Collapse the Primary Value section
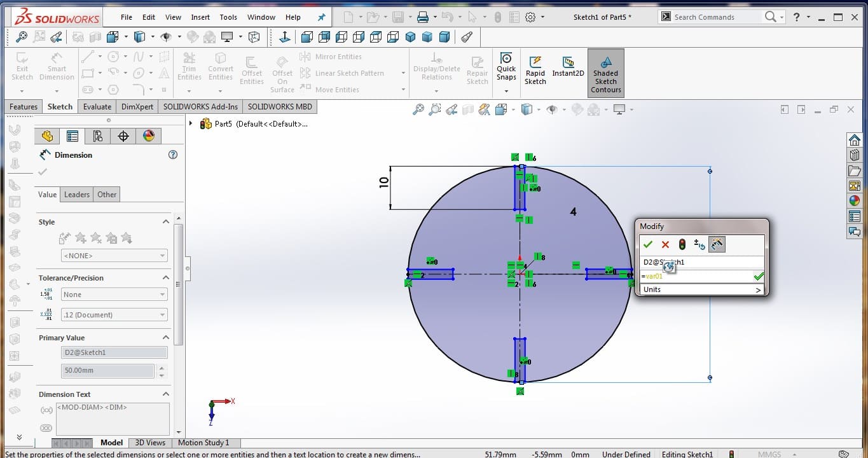The width and height of the screenshot is (868, 458). point(166,338)
